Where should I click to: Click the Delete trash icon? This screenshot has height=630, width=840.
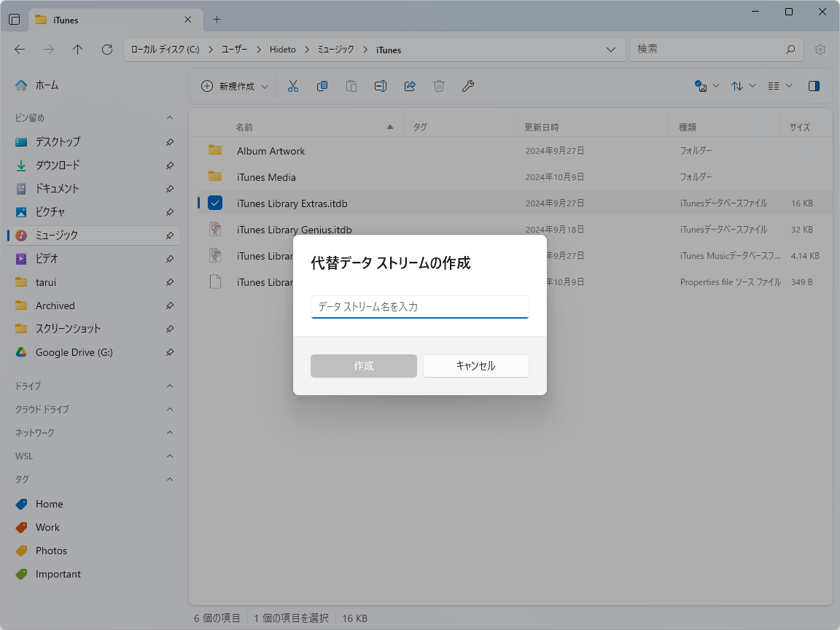click(x=438, y=85)
